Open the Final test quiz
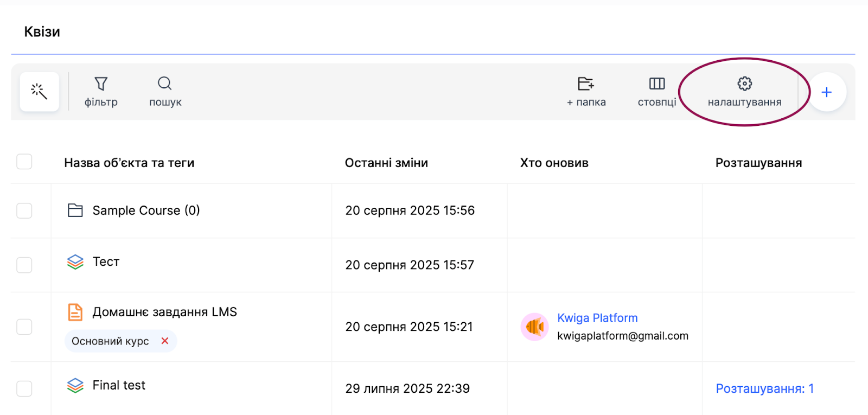The width and height of the screenshot is (868, 415). coord(119,385)
